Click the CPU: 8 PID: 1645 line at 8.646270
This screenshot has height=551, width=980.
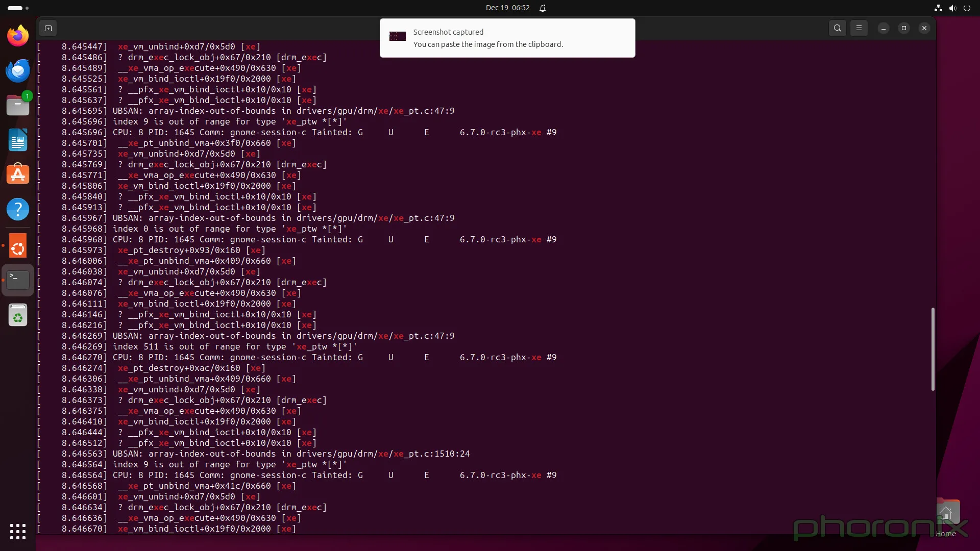pyautogui.click(x=297, y=357)
